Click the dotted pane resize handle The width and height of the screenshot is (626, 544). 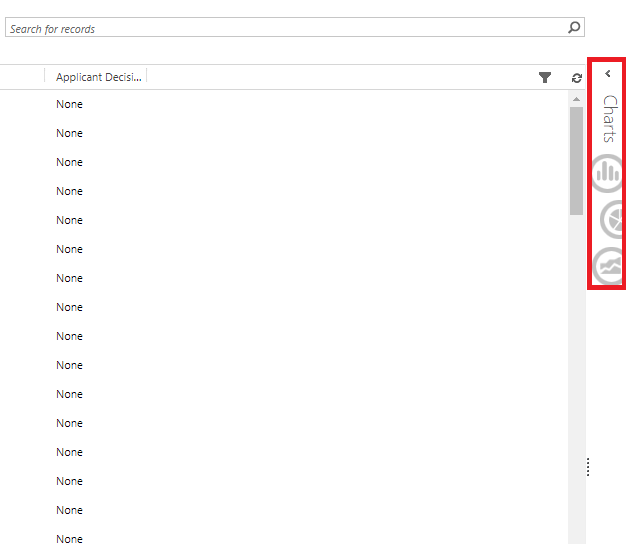click(x=588, y=467)
